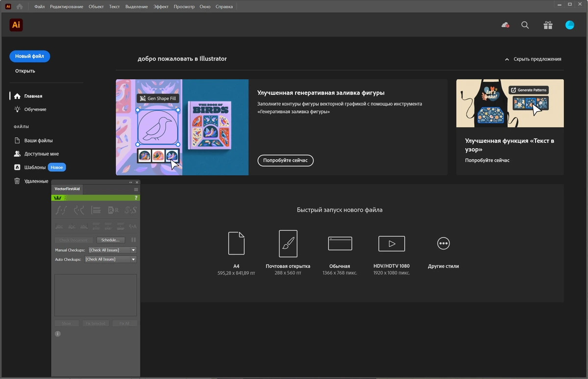The height and width of the screenshot is (379, 588).
Task: Open the Редактирование menu
Action: click(67, 7)
